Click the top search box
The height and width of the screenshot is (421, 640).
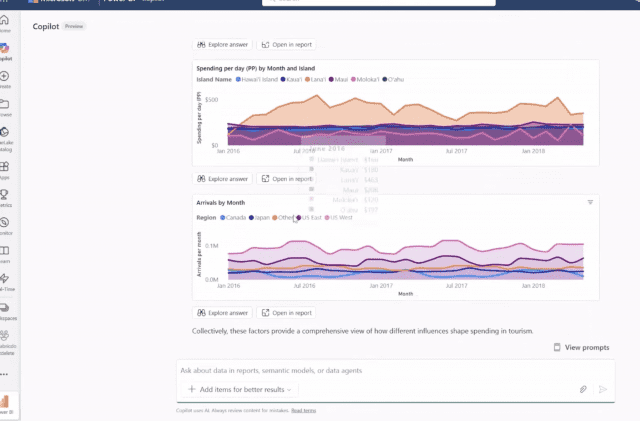pyautogui.click(x=379, y=2)
